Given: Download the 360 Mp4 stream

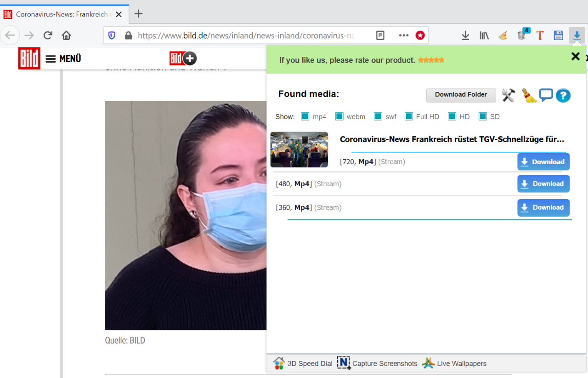Looking at the screenshot, I should click(543, 207).
